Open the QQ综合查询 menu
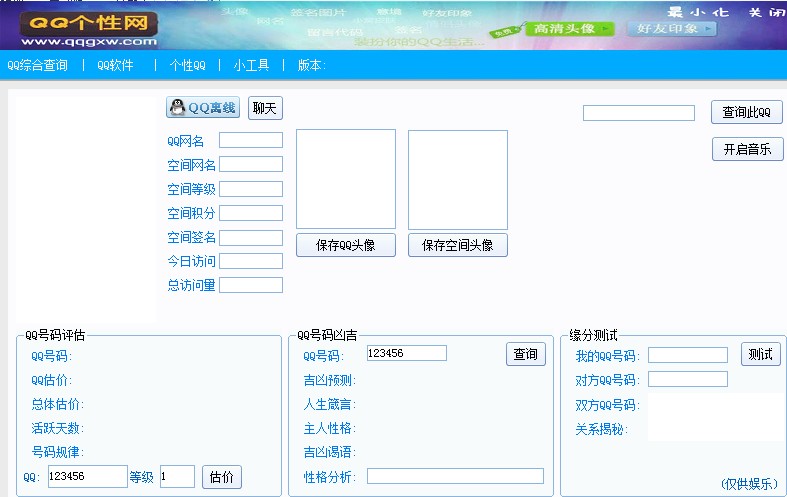The height and width of the screenshot is (497, 787). pyautogui.click(x=37, y=65)
